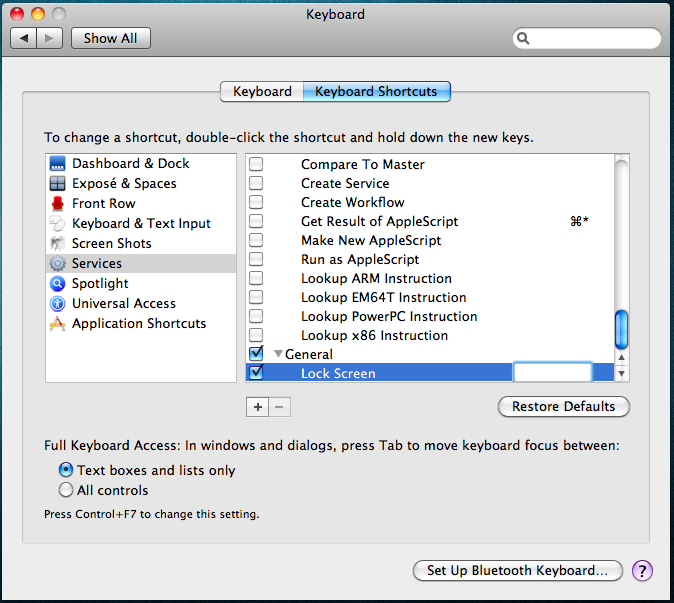
Task: Add a shortcut with the plus button
Action: click(x=257, y=407)
